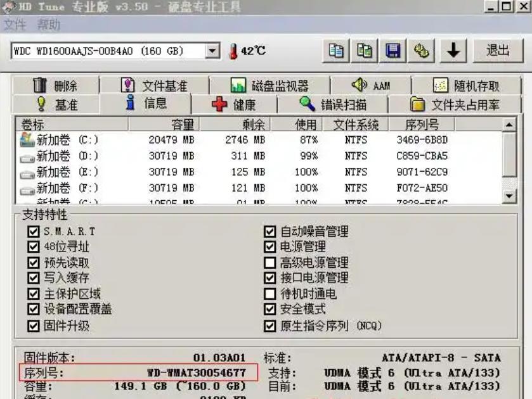
Task: Open the 文件 menu
Action: pyautogui.click(x=15, y=25)
